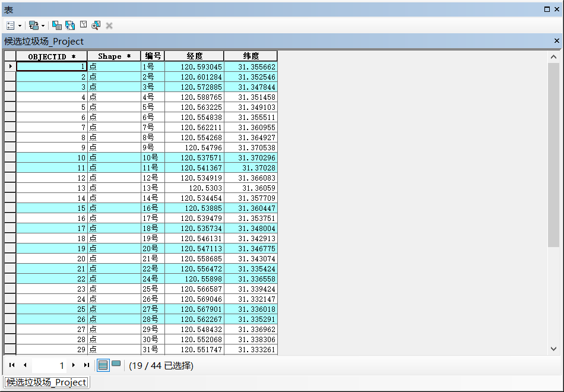Select row selector for OBJECTID 29
This screenshot has width=564, height=392.
[x=10, y=349]
